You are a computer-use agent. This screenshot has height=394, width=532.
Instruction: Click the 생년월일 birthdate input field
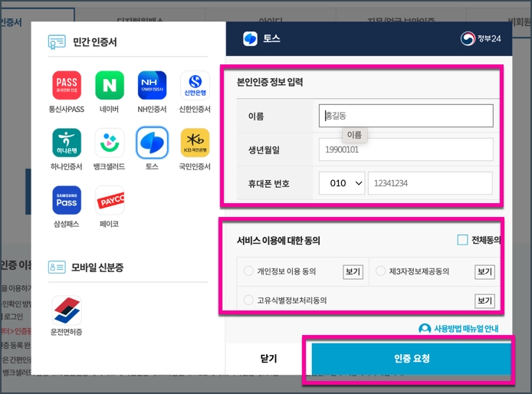tap(406, 149)
